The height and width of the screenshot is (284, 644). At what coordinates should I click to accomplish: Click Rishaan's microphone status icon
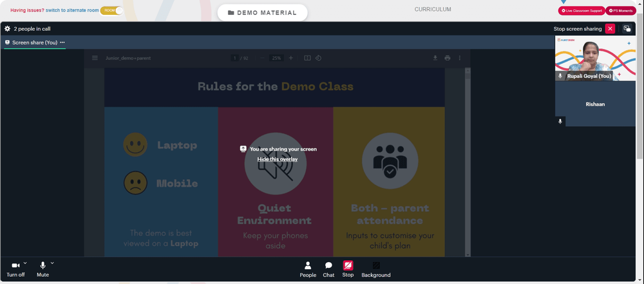tap(560, 121)
